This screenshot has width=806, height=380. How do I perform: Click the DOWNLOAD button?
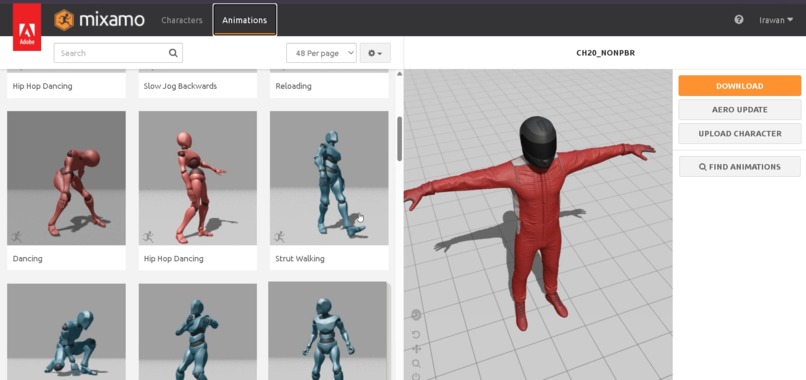(x=740, y=86)
